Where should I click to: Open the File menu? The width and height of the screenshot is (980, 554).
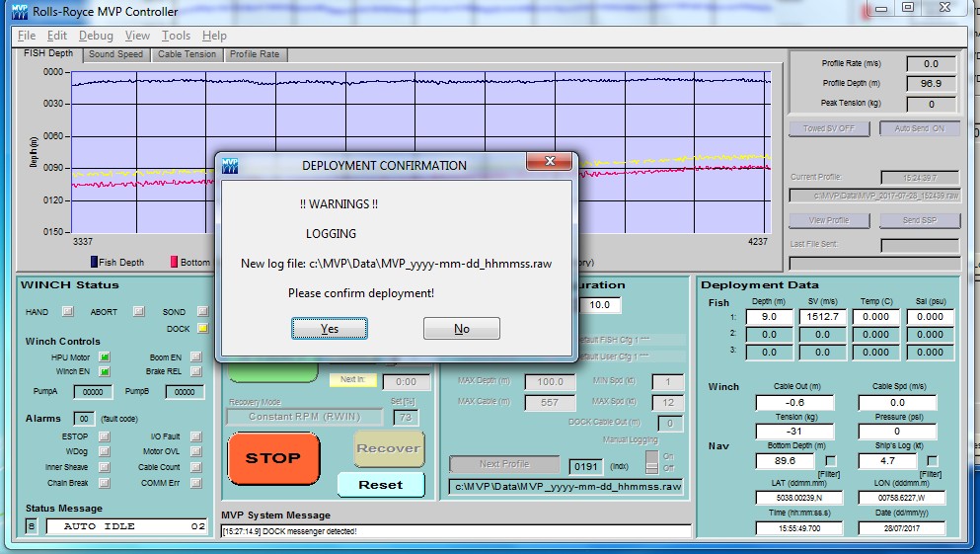click(x=27, y=36)
